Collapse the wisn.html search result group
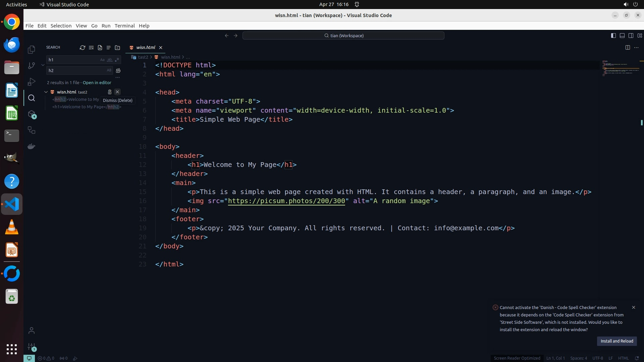Screen dimensions: 644x362 coord(46,92)
